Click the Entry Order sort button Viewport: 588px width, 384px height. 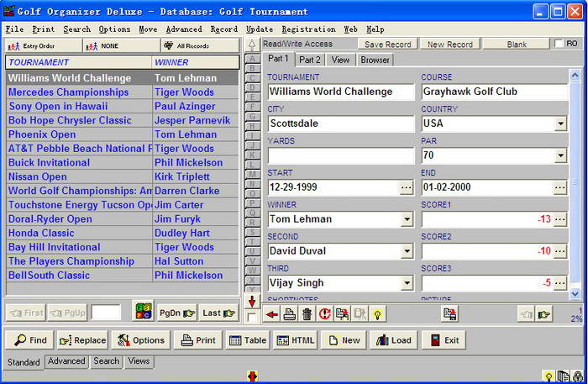coord(44,46)
